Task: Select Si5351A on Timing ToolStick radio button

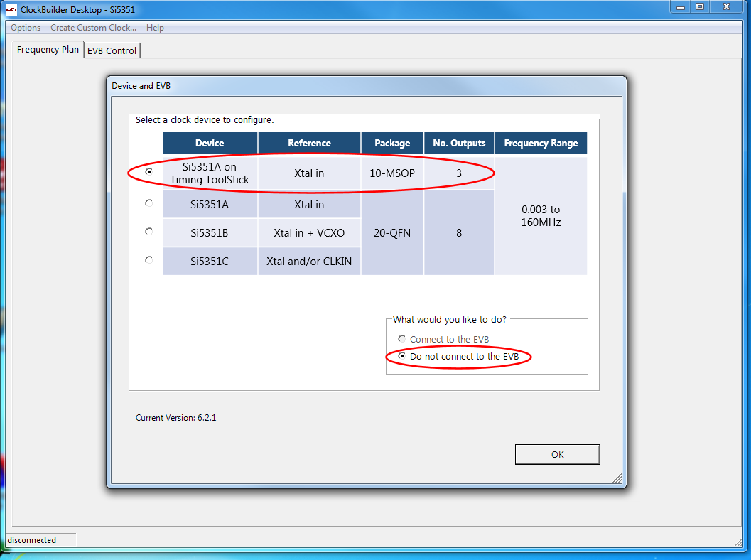Action: click(x=148, y=172)
